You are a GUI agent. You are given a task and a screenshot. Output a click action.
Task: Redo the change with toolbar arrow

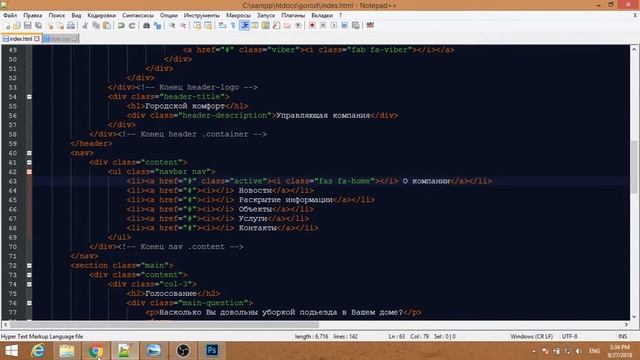click(132, 25)
